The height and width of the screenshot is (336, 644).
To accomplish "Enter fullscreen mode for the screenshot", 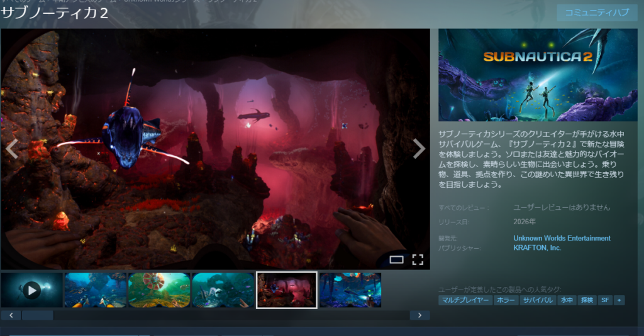I will click(418, 259).
